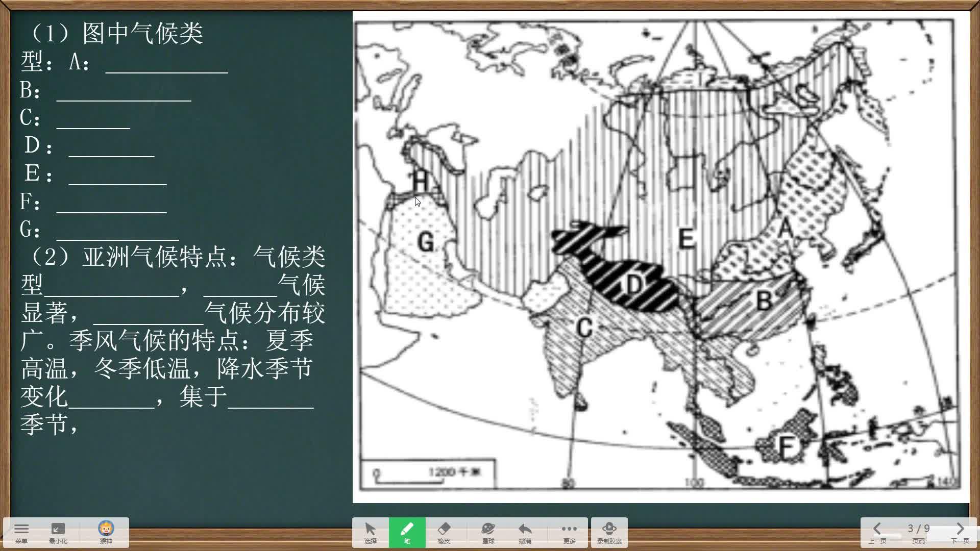Click the map scale bar 1200 千米
980x551 pixels.
tap(428, 474)
